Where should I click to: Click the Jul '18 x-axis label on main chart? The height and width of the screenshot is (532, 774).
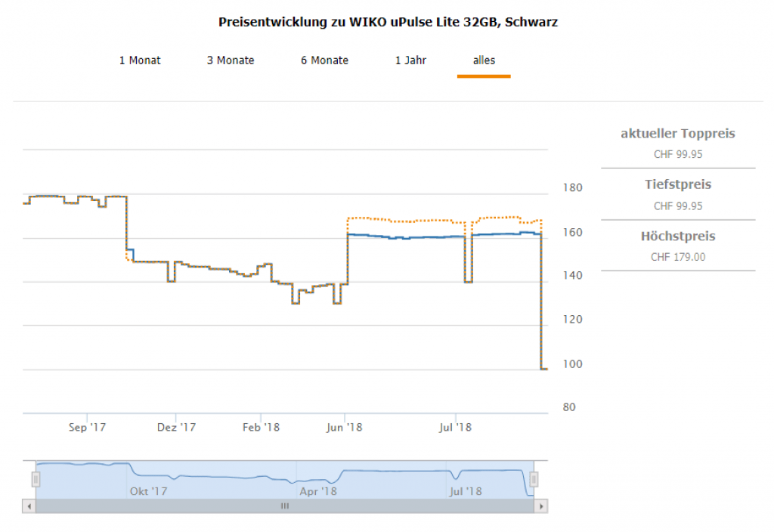(456, 428)
